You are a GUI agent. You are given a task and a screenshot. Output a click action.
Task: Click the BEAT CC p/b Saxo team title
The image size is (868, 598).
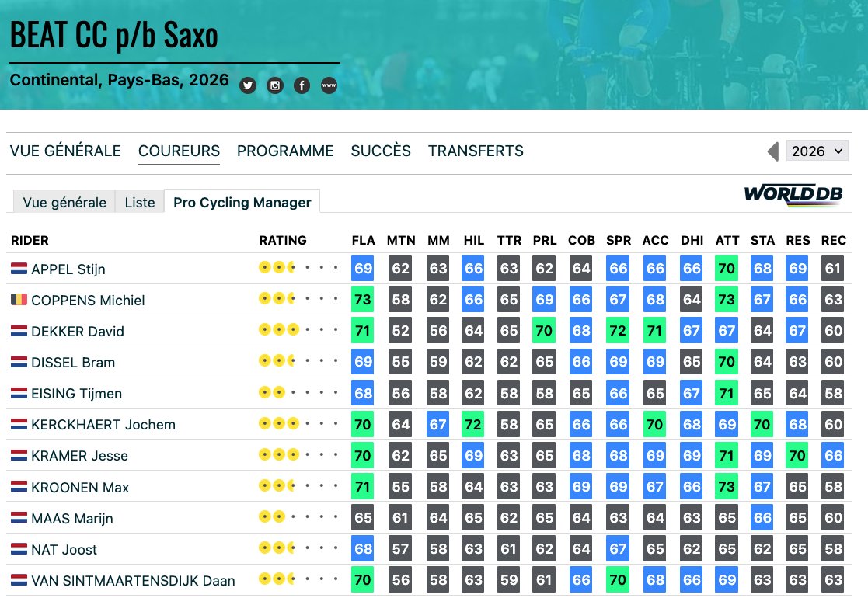coord(114,36)
